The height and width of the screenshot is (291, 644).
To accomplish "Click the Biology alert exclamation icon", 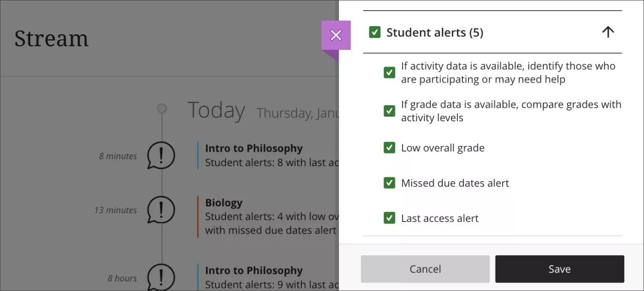I will (x=160, y=210).
